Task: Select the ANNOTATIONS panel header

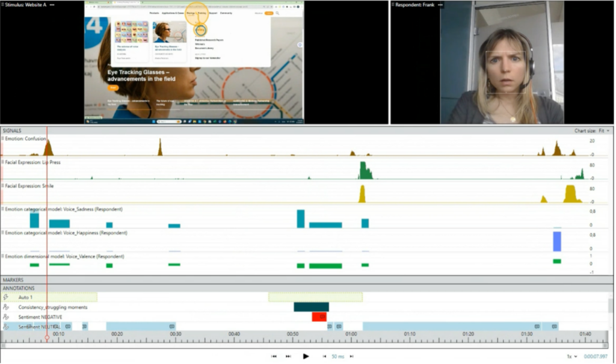Action: coord(19,288)
